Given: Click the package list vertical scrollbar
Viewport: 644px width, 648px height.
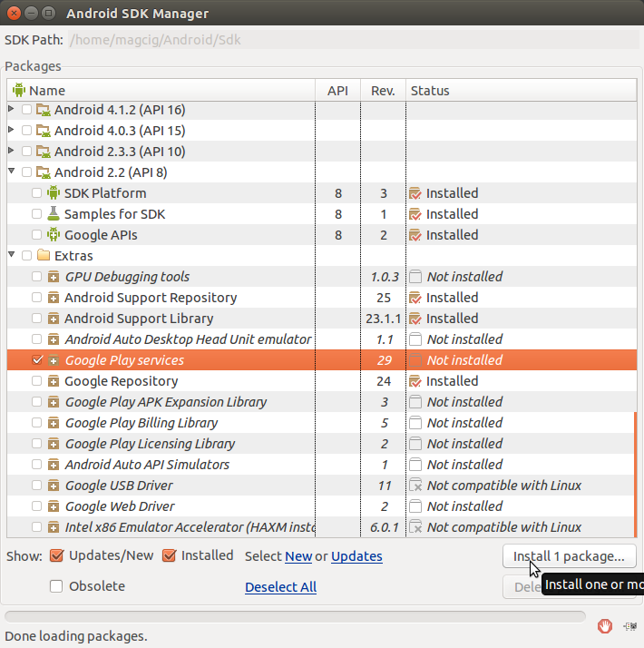Looking at the screenshot, I should (x=635, y=474).
